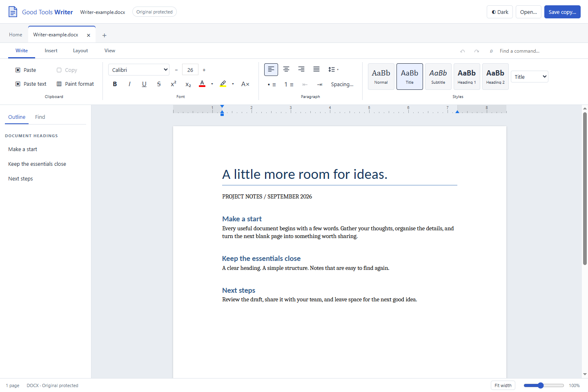Image resolution: width=588 pixels, height=392 pixels.
Task: Align text right
Action: tap(301, 69)
